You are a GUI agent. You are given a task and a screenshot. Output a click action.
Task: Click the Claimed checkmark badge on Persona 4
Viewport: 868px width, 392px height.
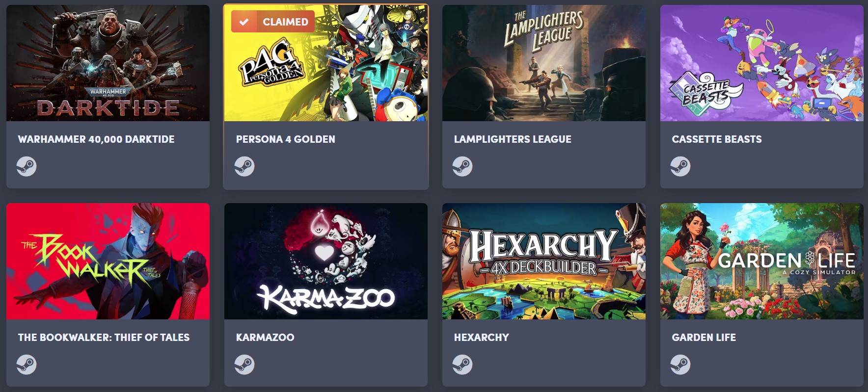click(273, 22)
